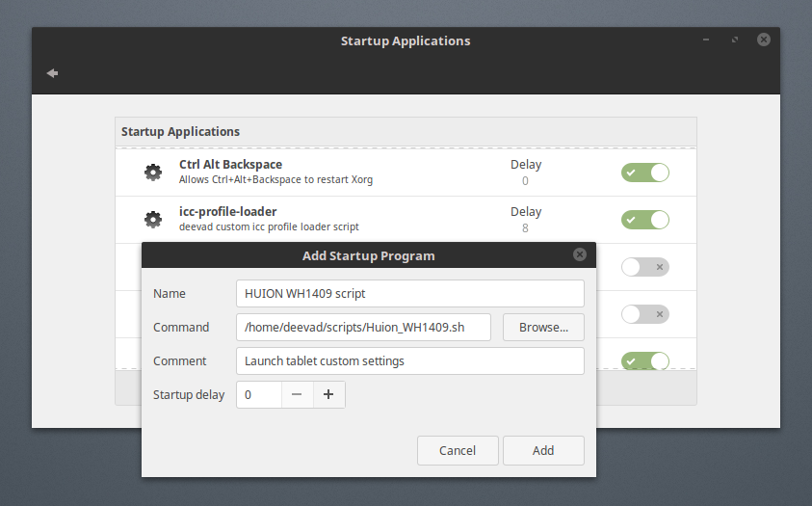Screen dimensions: 812x506
Task: Focus the Command path input field
Action: (x=363, y=327)
